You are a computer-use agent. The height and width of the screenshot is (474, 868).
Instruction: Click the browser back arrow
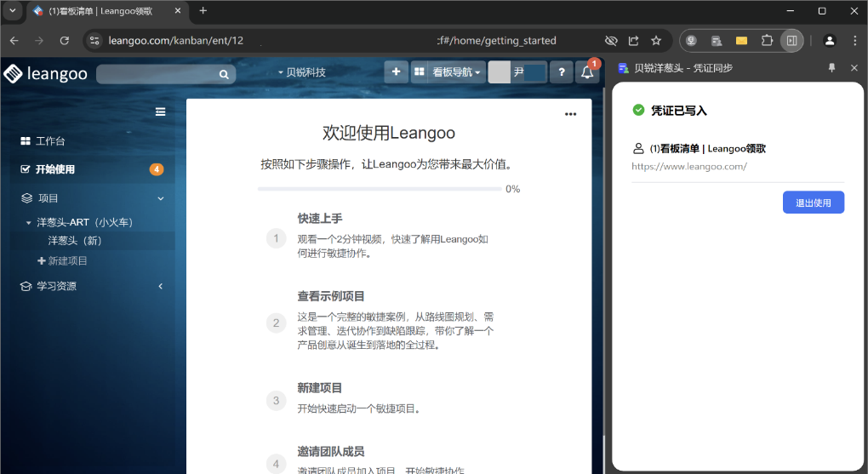tap(14, 41)
